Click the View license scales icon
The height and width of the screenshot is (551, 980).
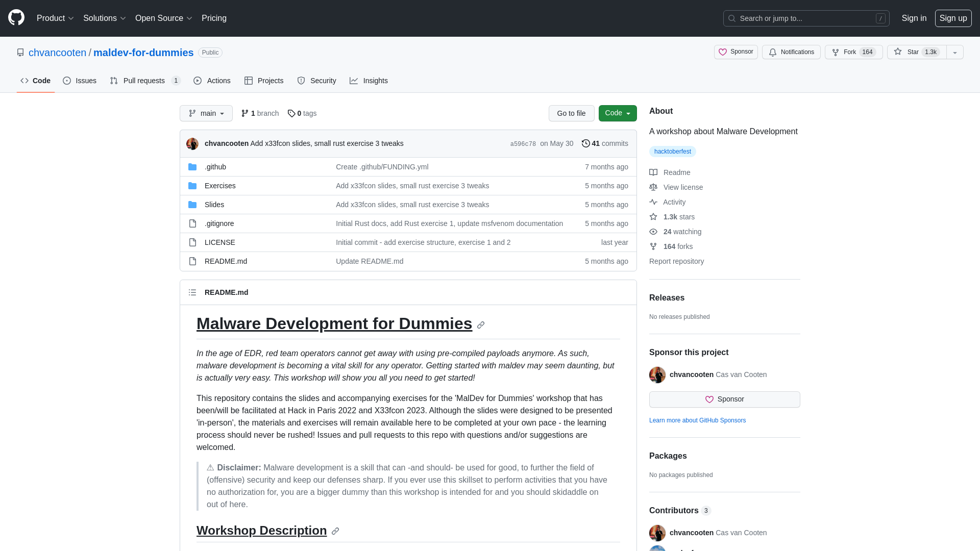point(654,187)
